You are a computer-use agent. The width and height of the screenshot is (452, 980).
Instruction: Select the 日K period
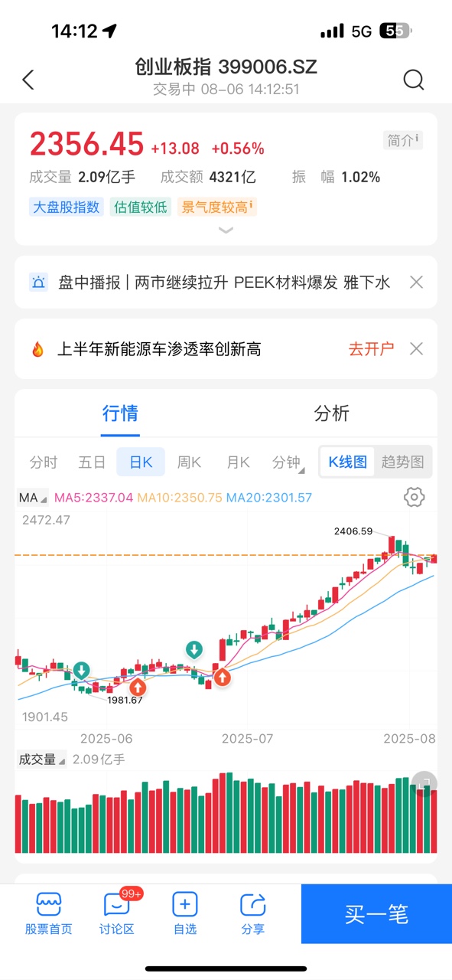(141, 462)
